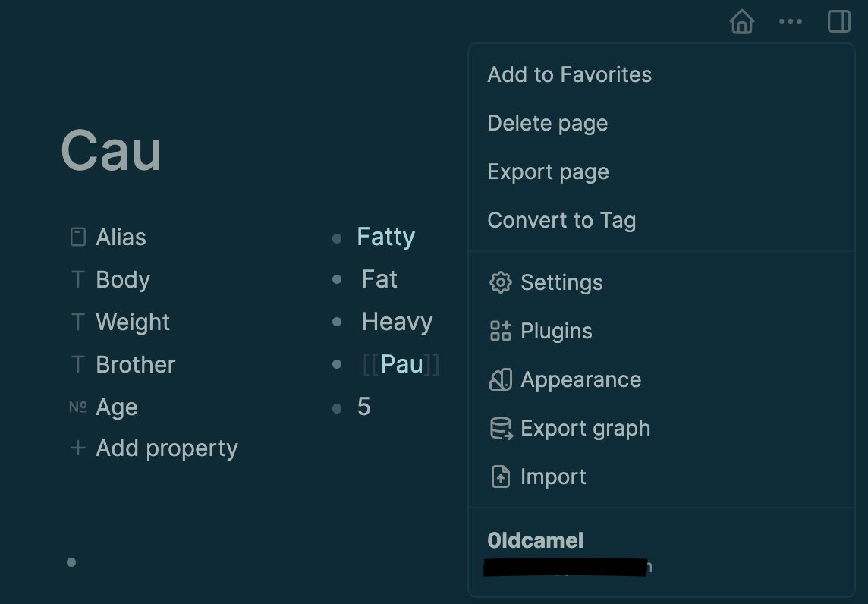Click the Plugins grid icon
This screenshot has width=868, height=604.
[x=501, y=332]
